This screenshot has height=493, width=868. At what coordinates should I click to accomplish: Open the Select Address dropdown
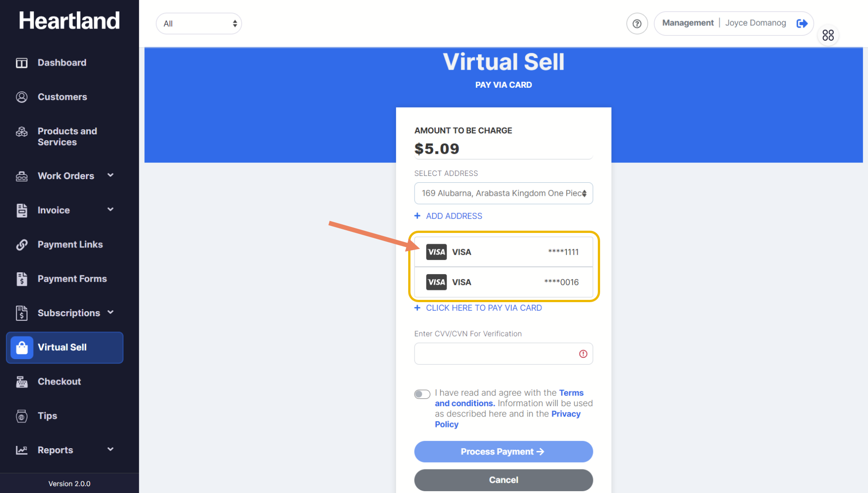click(503, 193)
